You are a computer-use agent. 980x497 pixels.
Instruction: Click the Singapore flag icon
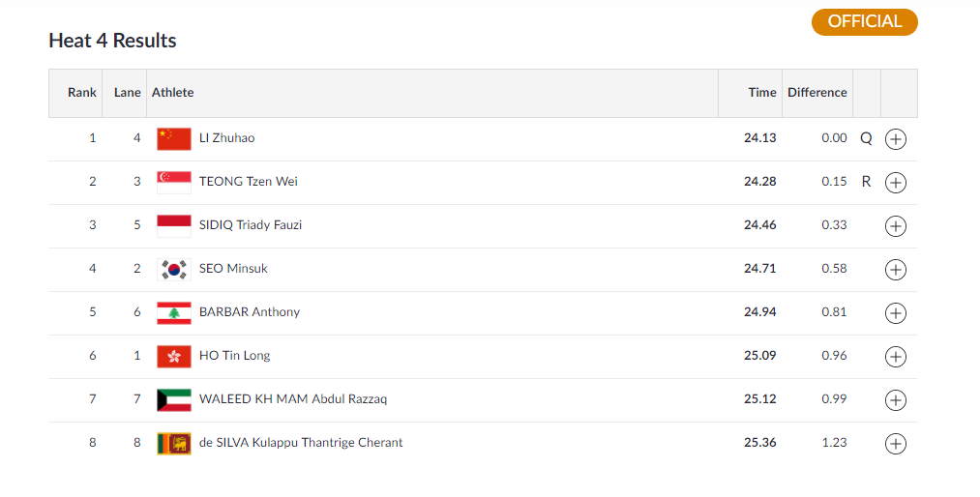pyautogui.click(x=174, y=182)
